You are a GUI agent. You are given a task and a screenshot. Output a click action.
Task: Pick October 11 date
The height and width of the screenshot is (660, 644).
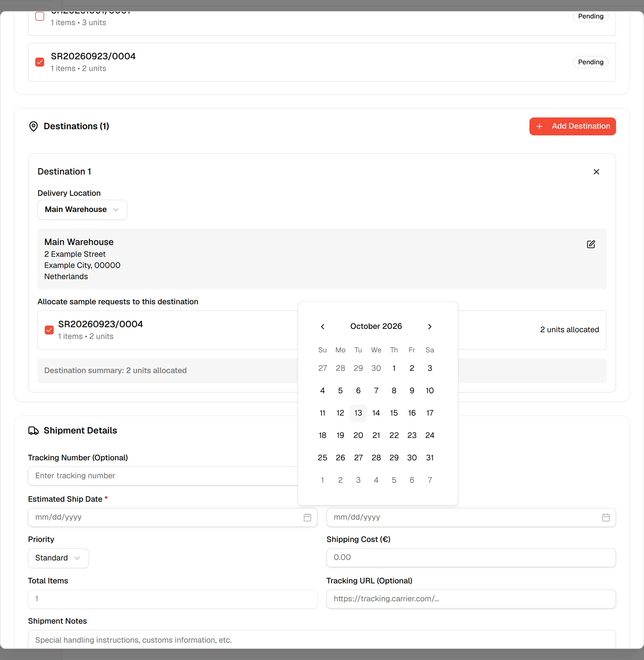[322, 413]
